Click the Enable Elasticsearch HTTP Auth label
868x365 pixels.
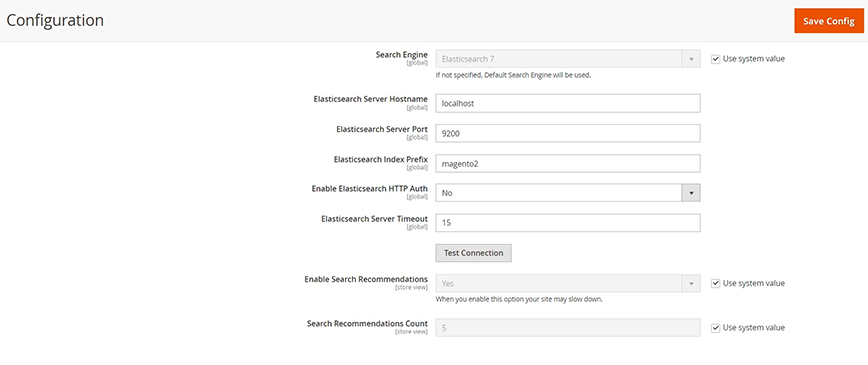(x=370, y=189)
